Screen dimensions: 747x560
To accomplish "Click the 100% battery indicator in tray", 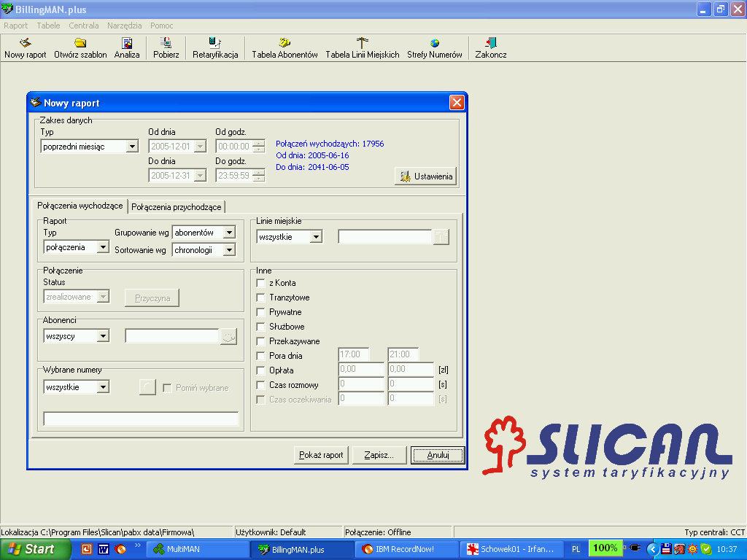I will [605, 548].
